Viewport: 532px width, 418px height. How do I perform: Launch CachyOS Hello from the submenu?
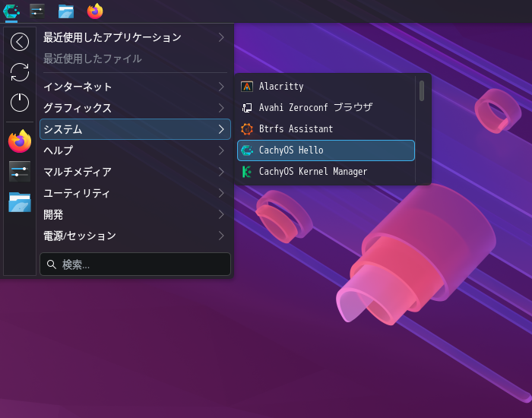point(326,150)
